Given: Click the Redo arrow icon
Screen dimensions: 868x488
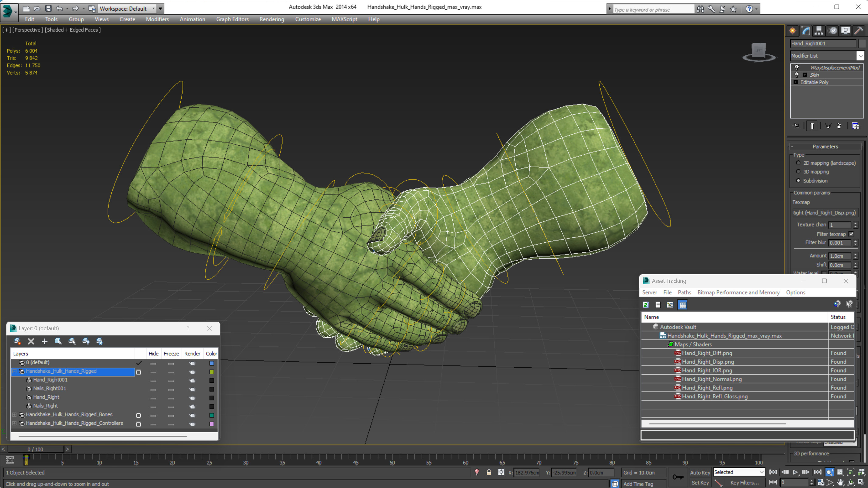Looking at the screenshot, I should click(x=75, y=9).
